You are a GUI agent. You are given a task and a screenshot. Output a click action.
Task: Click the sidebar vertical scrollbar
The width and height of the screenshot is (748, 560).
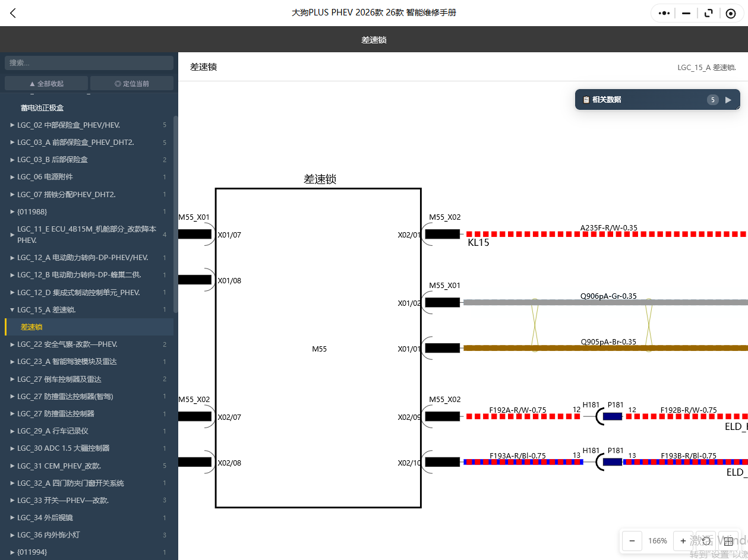[x=175, y=214]
